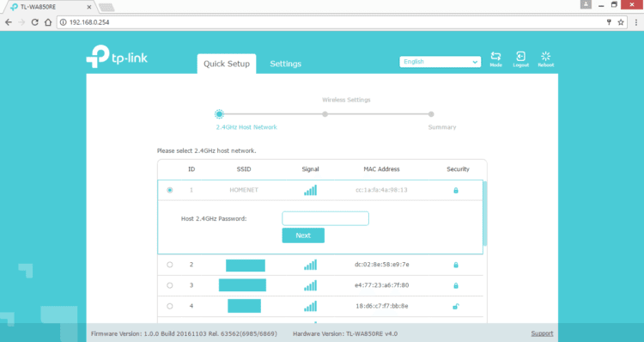
Task: Click the Mode icon
Action: point(495,59)
